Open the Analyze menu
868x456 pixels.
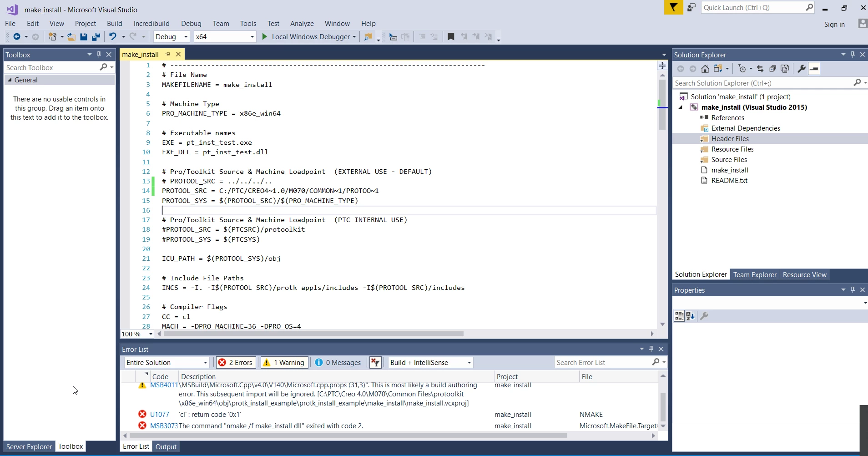coord(302,24)
